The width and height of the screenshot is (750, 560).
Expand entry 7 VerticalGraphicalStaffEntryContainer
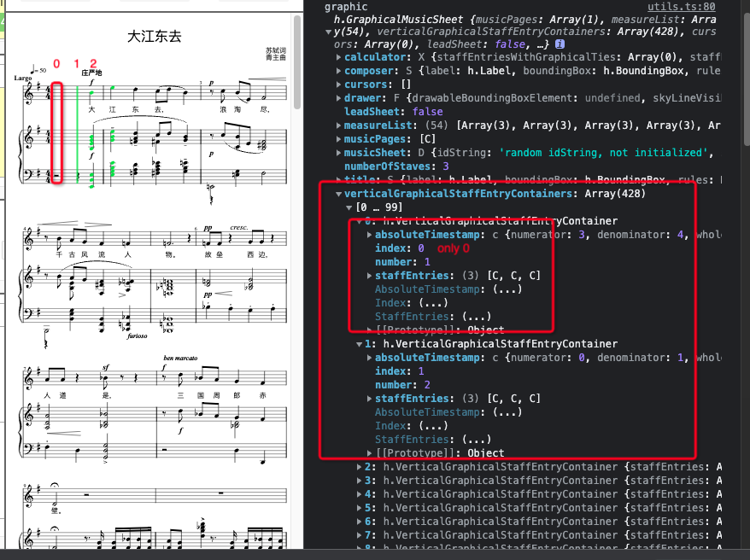(x=360, y=535)
